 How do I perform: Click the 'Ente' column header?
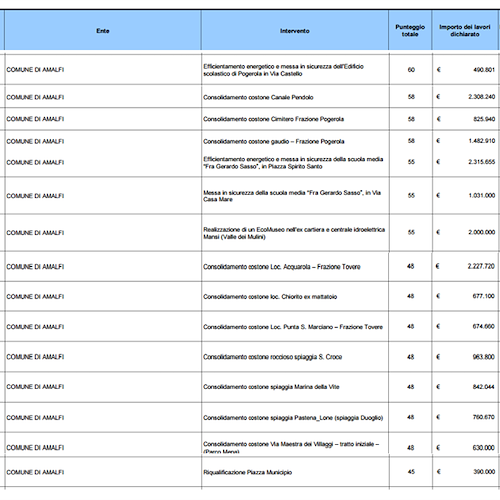tap(103, 31)
